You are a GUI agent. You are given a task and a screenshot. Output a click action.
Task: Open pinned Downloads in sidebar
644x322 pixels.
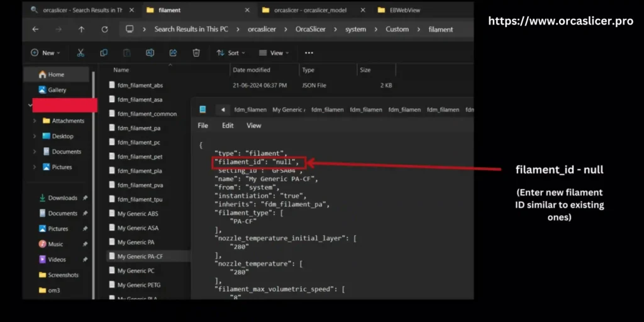point(63,197)
